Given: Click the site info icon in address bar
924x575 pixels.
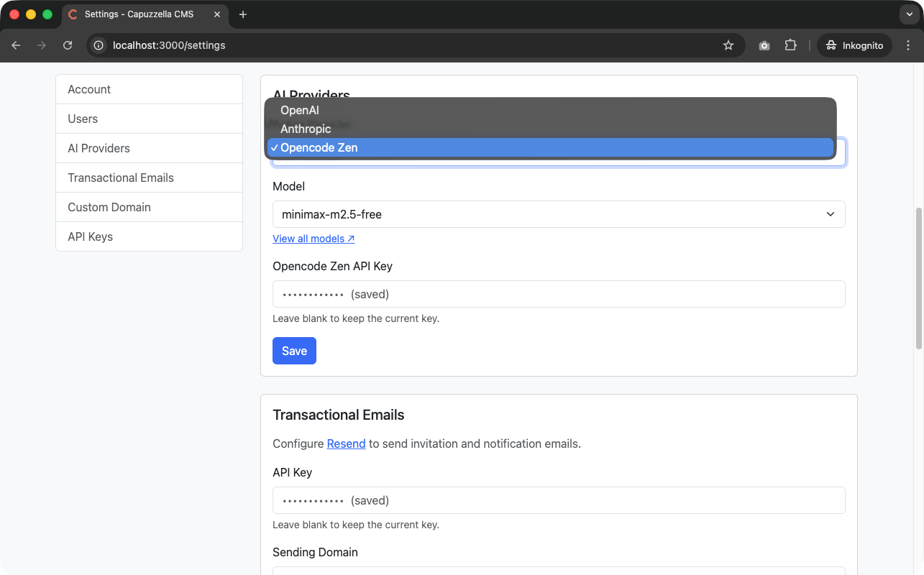Looking at the screenshot, I should [x=99, y=45].
